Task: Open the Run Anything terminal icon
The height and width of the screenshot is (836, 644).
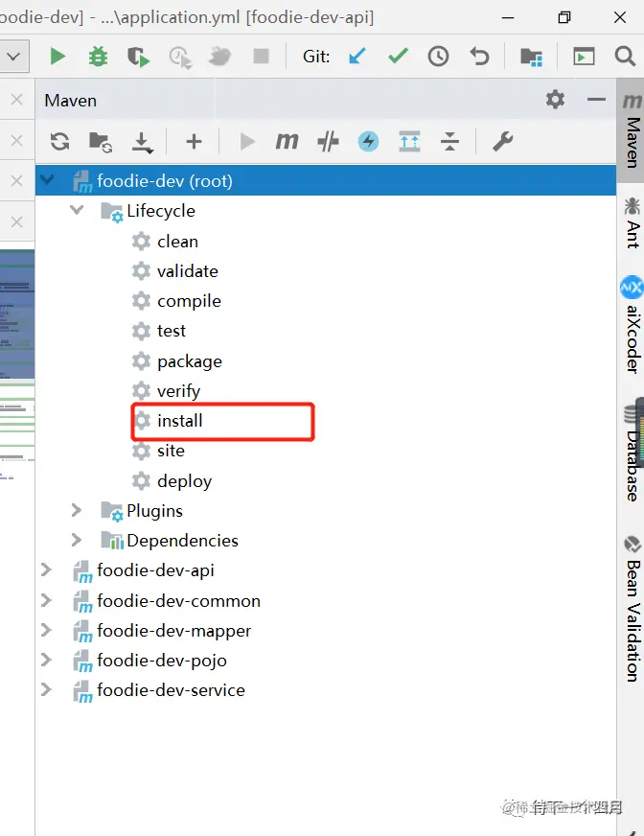Action: pyautogui.click(x=584, y=56)
